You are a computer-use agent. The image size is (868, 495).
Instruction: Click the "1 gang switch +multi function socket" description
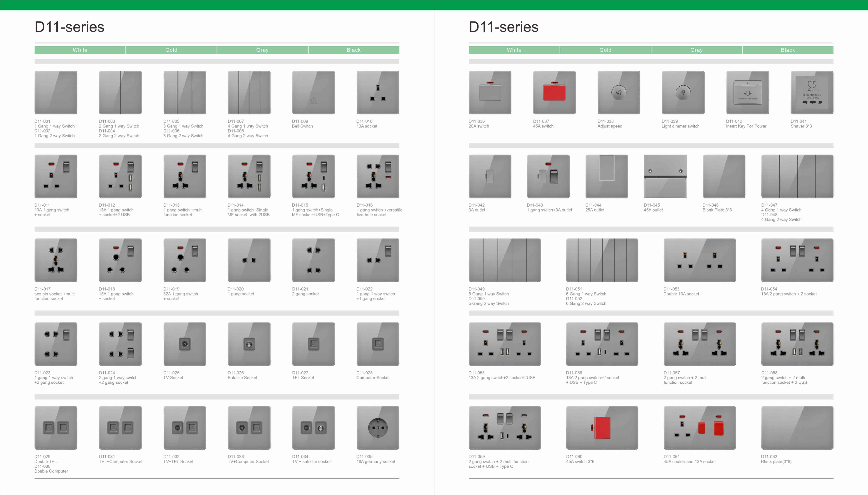point(183,212)
